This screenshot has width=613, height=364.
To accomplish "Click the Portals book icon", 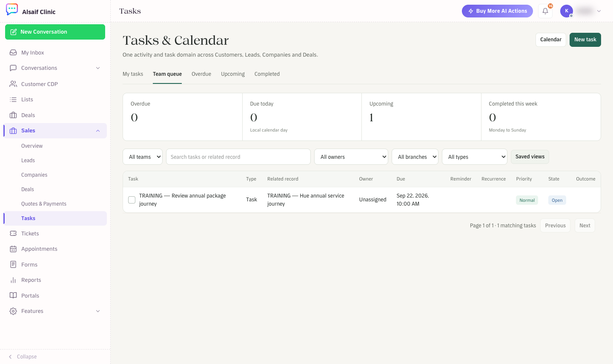I will [13, 295].
